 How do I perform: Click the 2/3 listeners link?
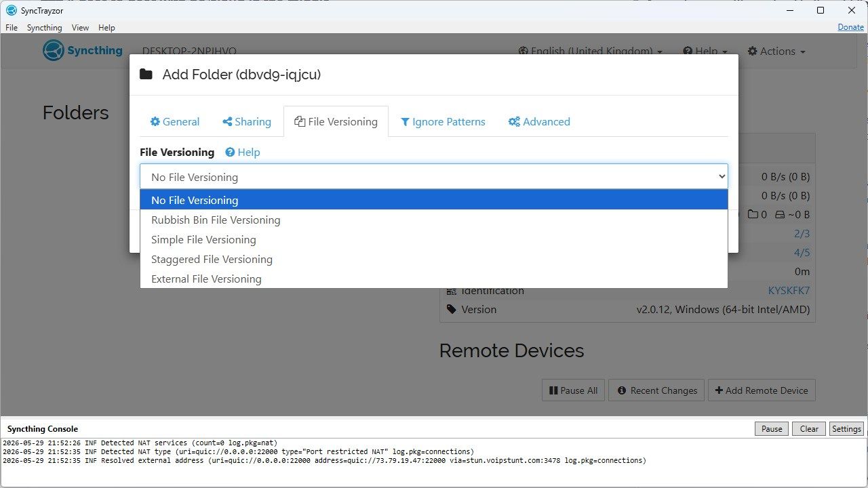pos(802,233)
